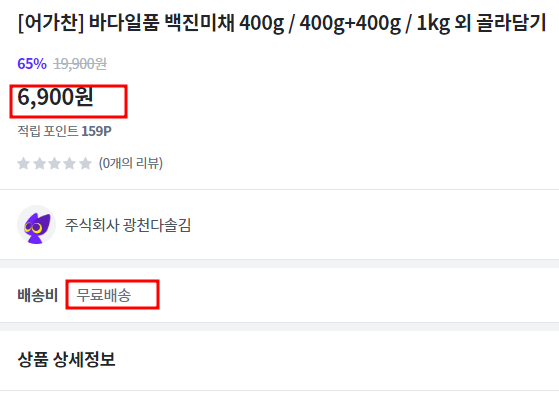The width and height of the screenshot is (559, 394).
Task: Open the 상품 상세정보 section heading
Action: click(x=66, y=359)
